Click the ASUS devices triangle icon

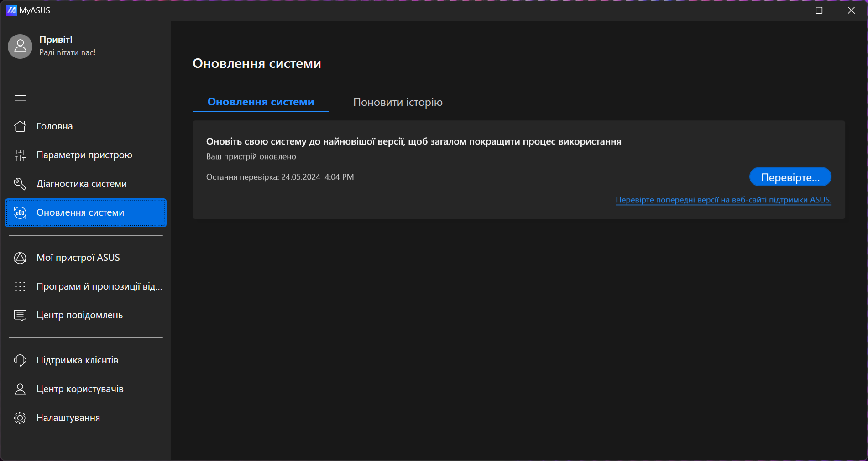[20, 258]
